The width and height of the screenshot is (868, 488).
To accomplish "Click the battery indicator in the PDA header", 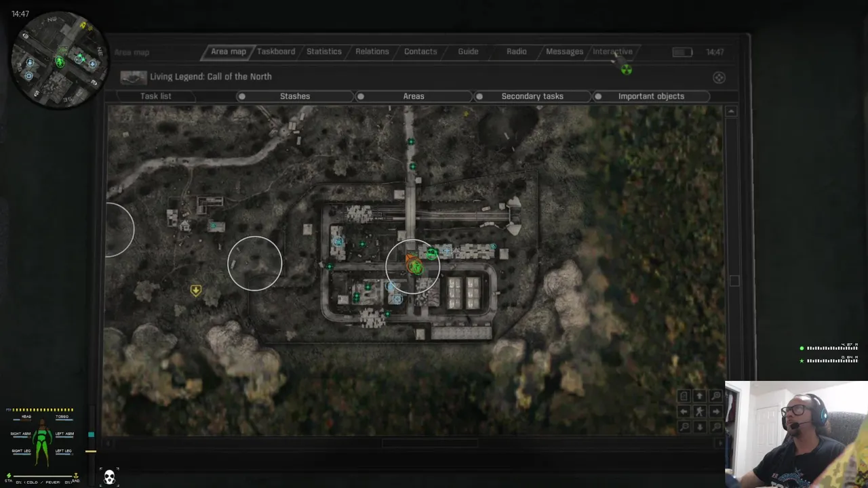I will [682, 52].
